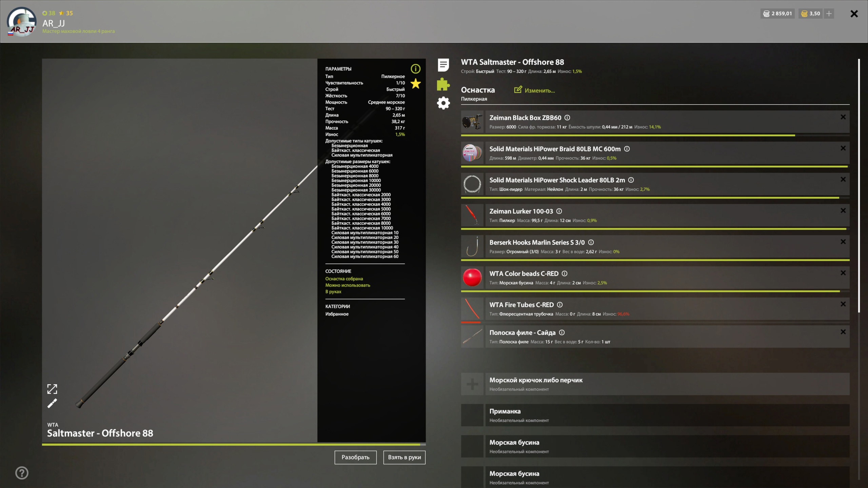Remove Полоска филе - Сайда bait
Viewport: 868px width, 488px height.
(x=843, y=332)
